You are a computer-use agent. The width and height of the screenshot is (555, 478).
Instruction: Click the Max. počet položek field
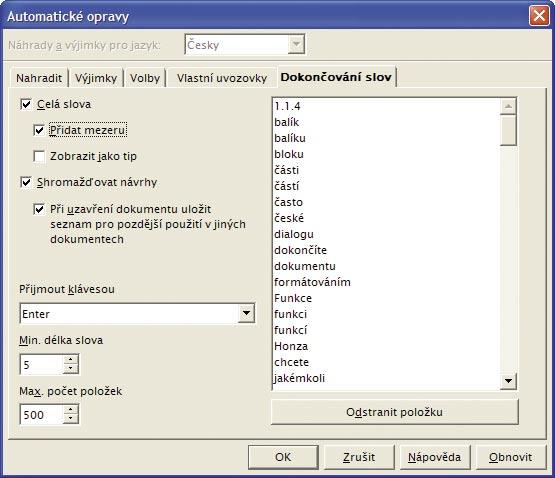pos(42,415)
